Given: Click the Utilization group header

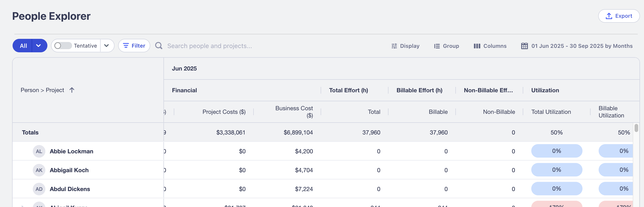Looking at the screenshot, I should [545, 90].
